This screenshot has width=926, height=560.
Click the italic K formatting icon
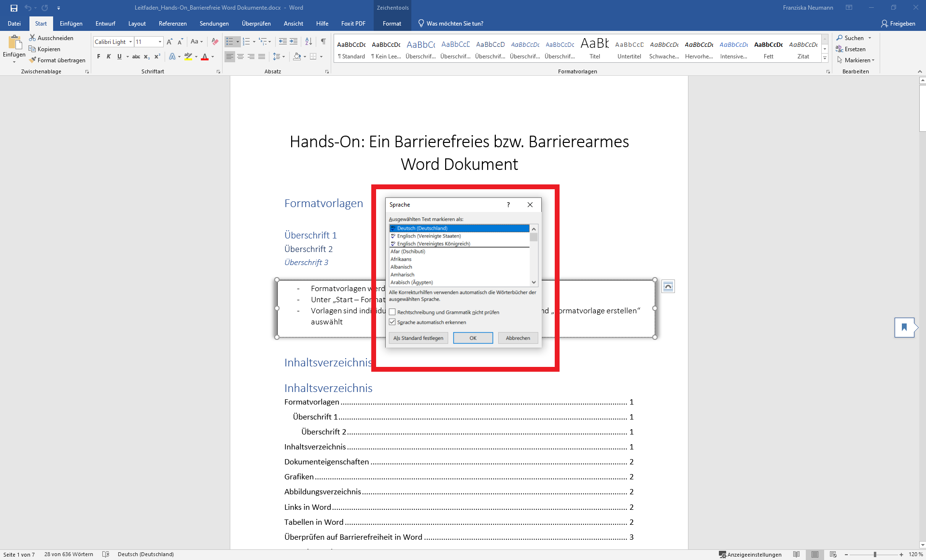click(x=109, y=56)
